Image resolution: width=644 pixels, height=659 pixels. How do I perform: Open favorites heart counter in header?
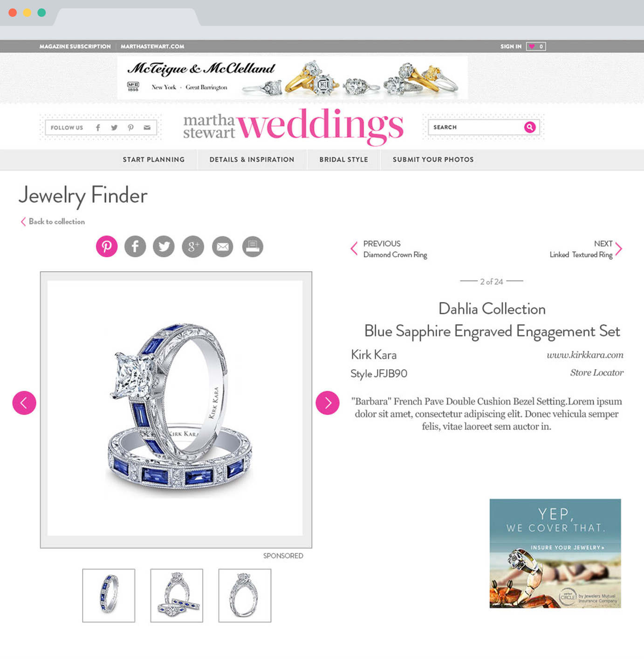click(x=536, y=46)
